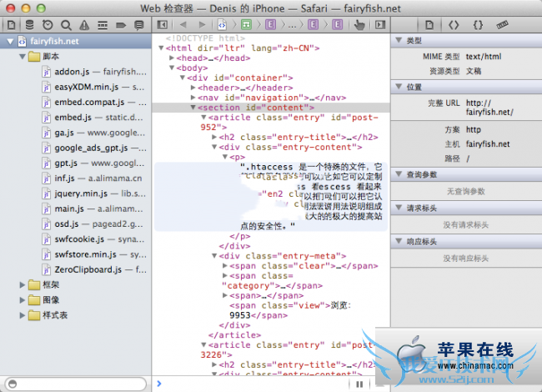Image resolution: width=542 pixels, height=392 pixels.
Task: Click the Search magnifier icon in toolbar
Action: (x=66, y=25)
